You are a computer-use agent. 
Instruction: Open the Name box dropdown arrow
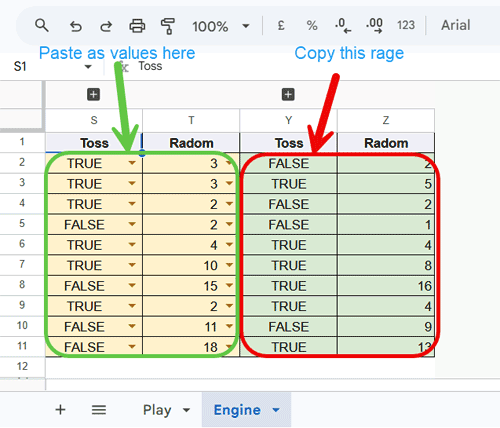(x=88, y=67)
